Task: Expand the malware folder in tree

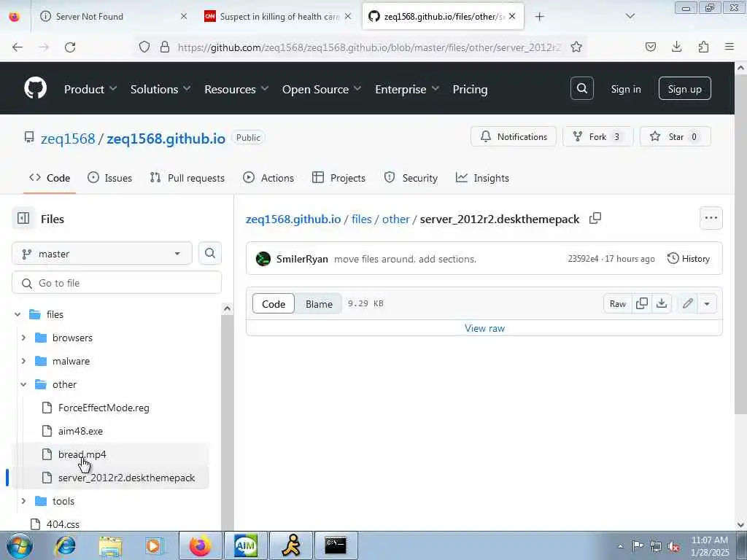Action: (x=23, y=361)
